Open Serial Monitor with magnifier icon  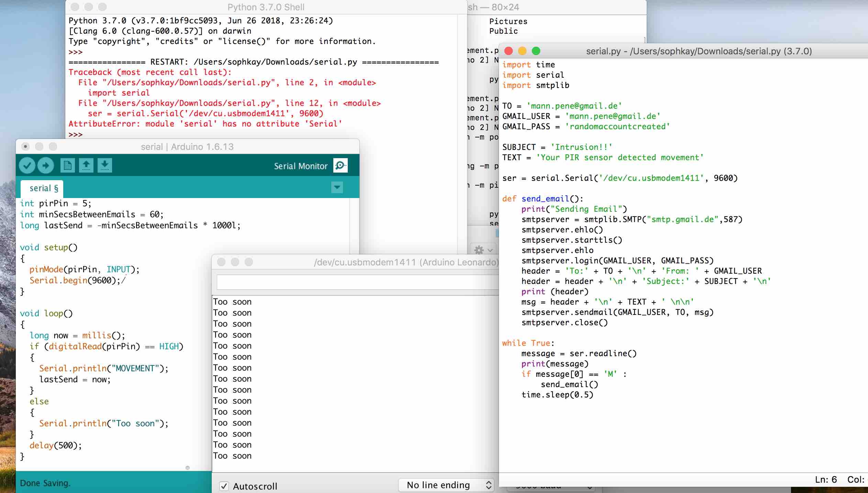point(341,166)
